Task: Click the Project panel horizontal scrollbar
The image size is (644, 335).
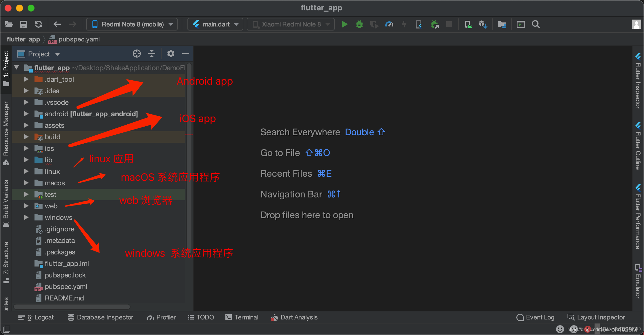Action: coord(72,307)
